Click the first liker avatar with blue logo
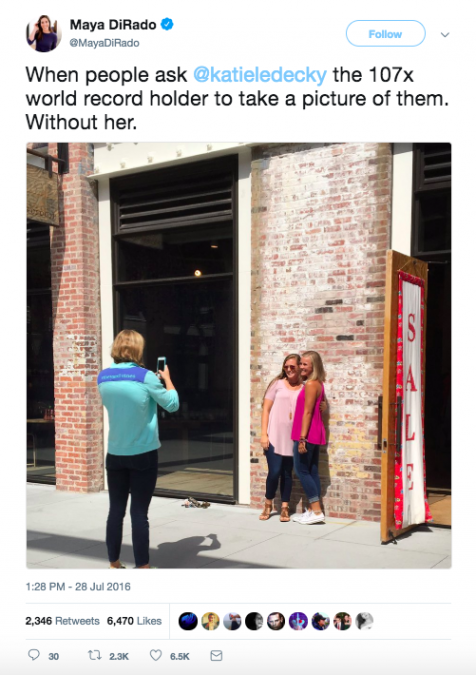This screenshot has height=675, width=476. click(188, 621)
